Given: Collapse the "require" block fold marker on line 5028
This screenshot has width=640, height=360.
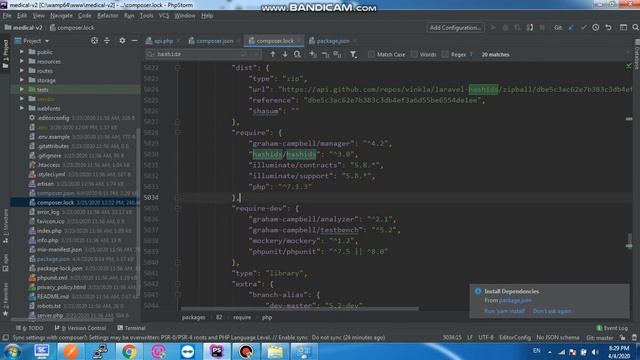Looking at the screenshot, I should (x=178, y=132).
